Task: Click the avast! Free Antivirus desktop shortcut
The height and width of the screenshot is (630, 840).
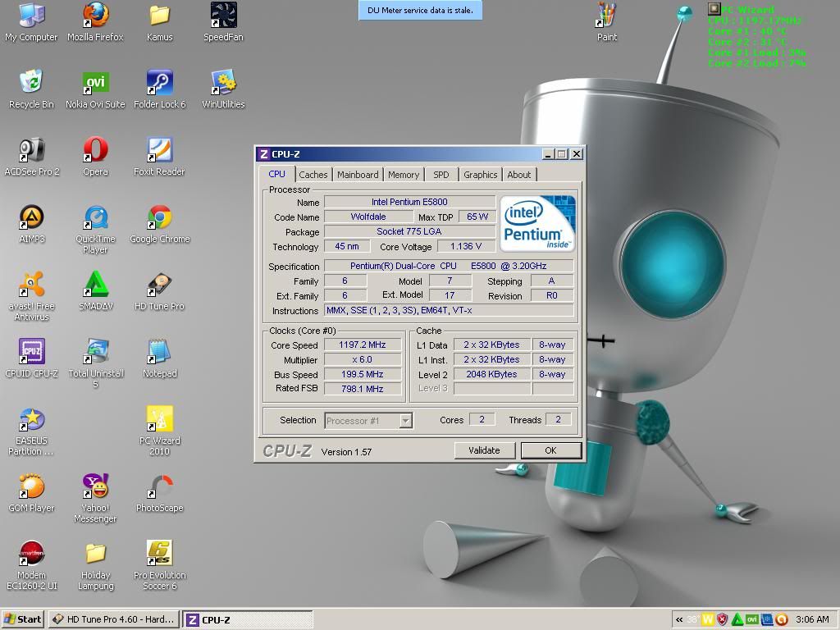Action: (x=32, y=296)
